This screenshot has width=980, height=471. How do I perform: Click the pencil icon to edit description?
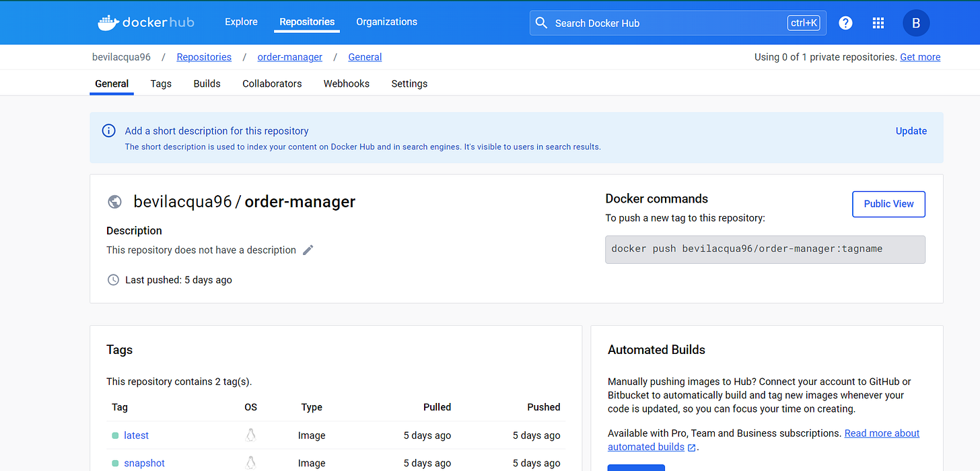point(308,250)
